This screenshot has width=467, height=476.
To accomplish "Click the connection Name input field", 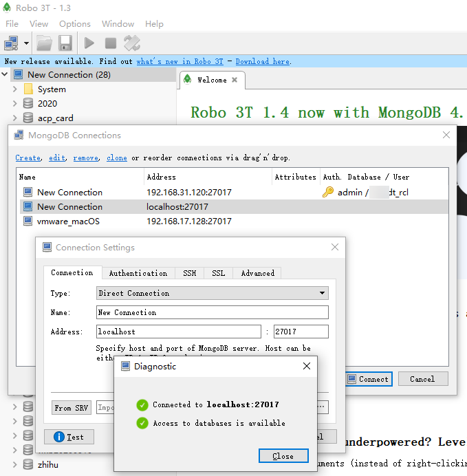I will (212, 312).
